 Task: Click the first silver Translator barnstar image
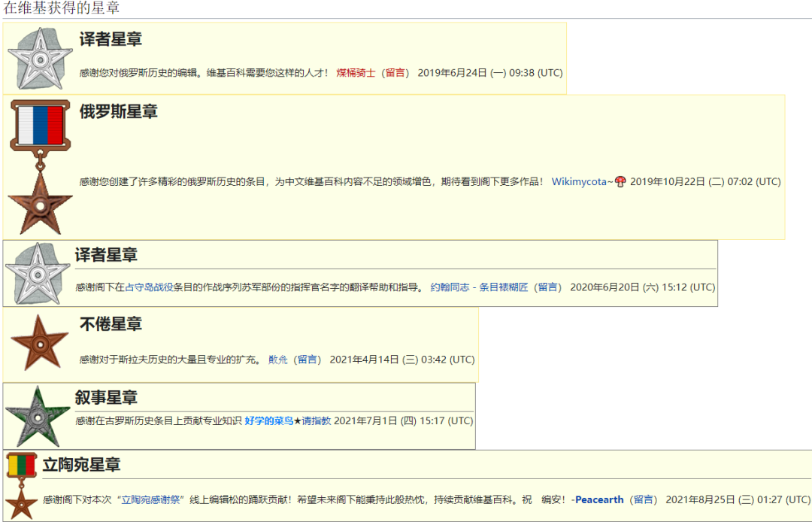coord(39,59)
